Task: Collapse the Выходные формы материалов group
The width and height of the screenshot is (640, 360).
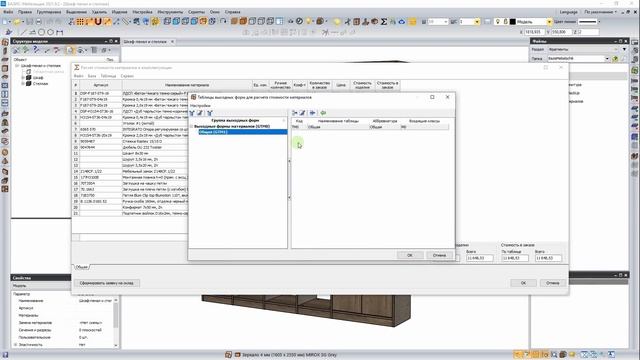Action: [191, 127]
